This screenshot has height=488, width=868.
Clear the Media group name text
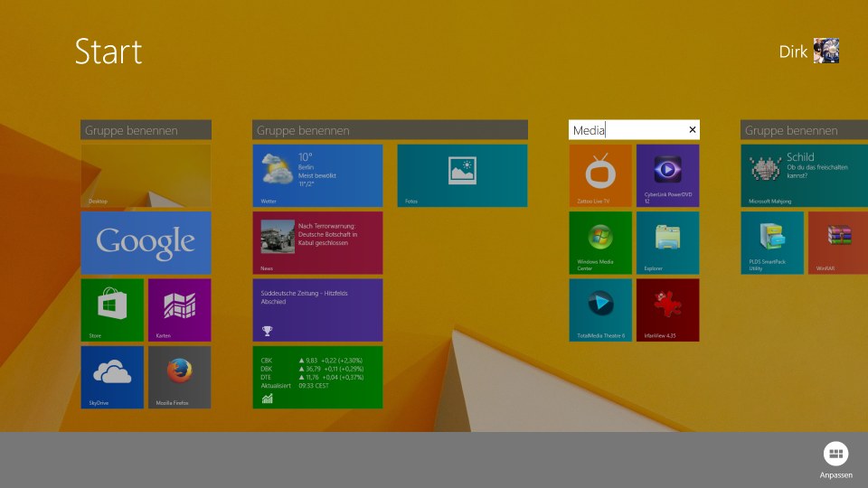[x=693, y=130]
